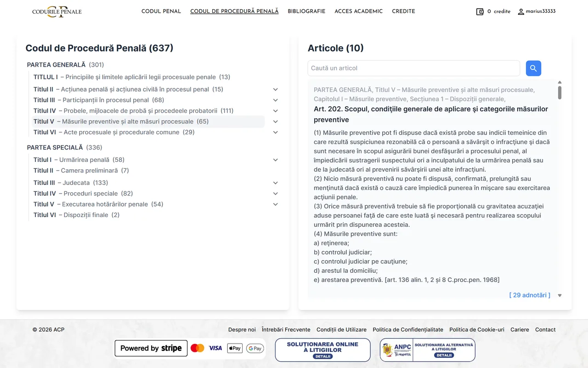Click the Powered by Stripe badge
This screenshot has height=368, width=588.
[151, 348]
